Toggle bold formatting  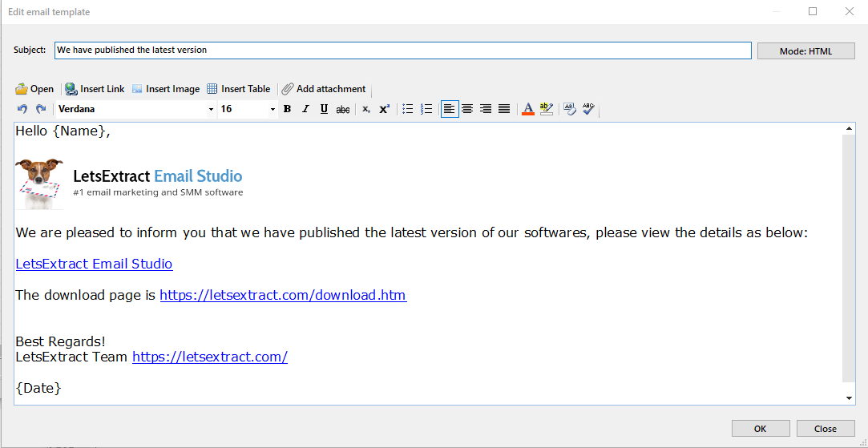click(x=287, y=109)
